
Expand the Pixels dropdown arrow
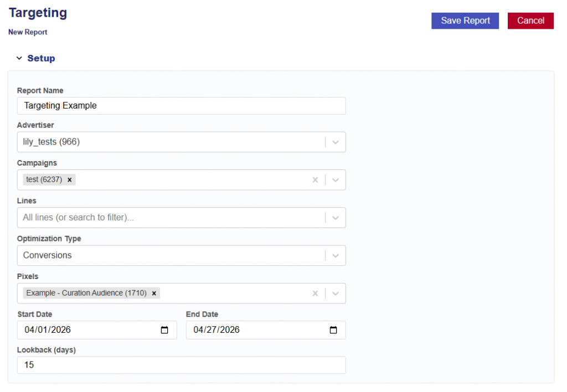click(336, 293)
